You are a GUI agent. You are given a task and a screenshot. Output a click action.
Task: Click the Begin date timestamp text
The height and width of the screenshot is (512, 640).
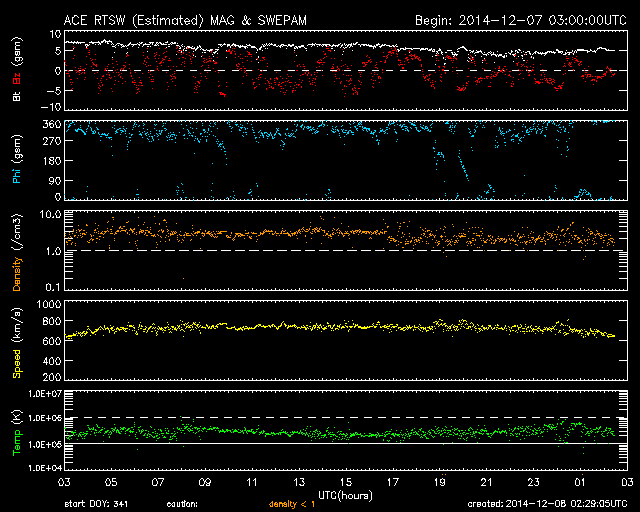tap(520, 21)
